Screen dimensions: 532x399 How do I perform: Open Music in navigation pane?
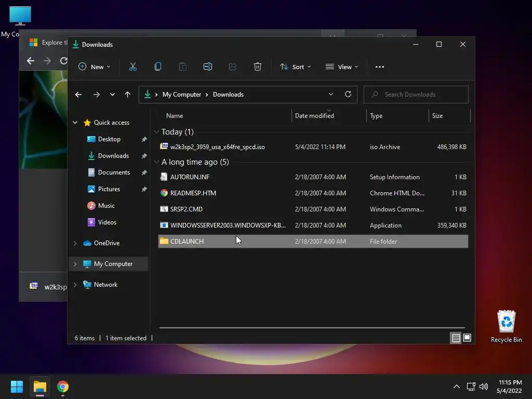point(106,206)
